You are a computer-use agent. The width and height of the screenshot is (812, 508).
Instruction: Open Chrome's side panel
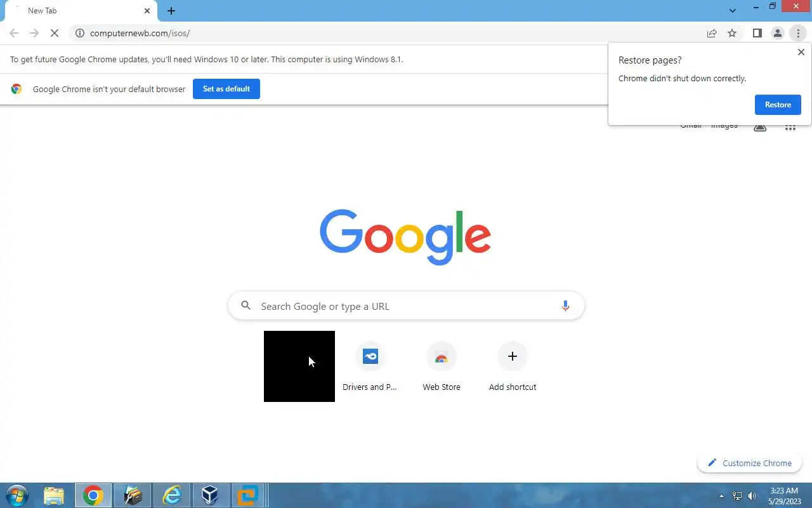[757, 33]
